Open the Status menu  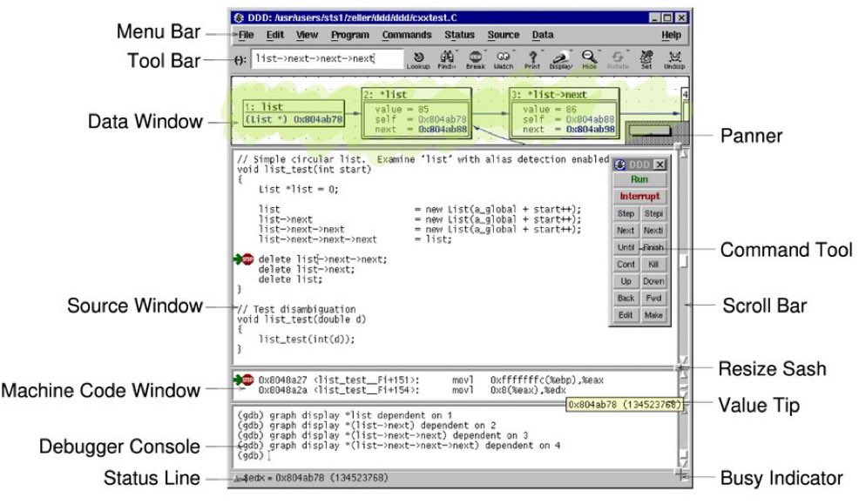[x=459, y=35]
